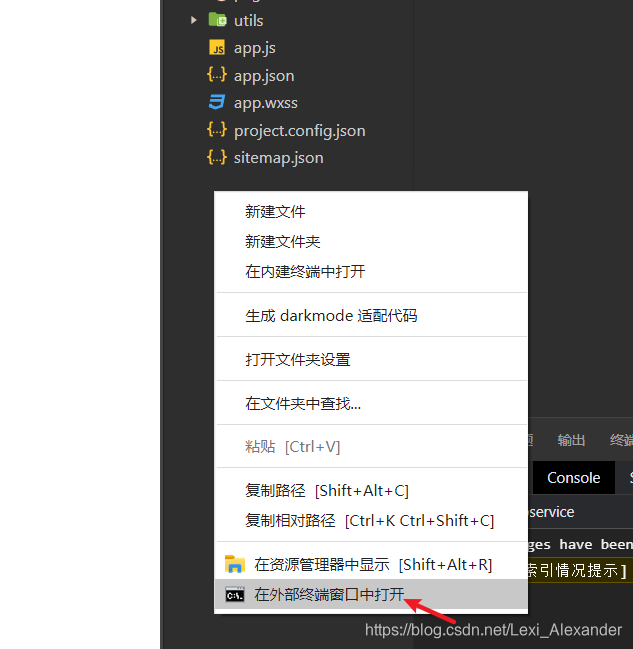Click the braces icon of app.json

(x=217, y=75)
